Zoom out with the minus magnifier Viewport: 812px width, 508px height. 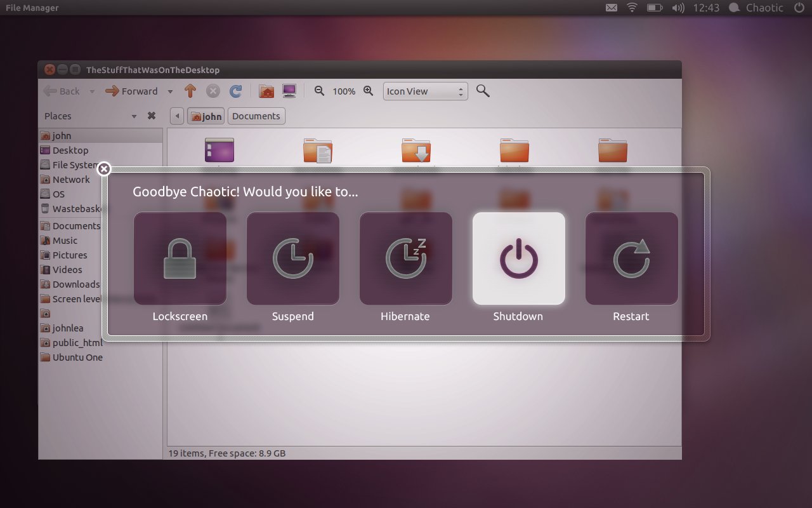[320, 91]
